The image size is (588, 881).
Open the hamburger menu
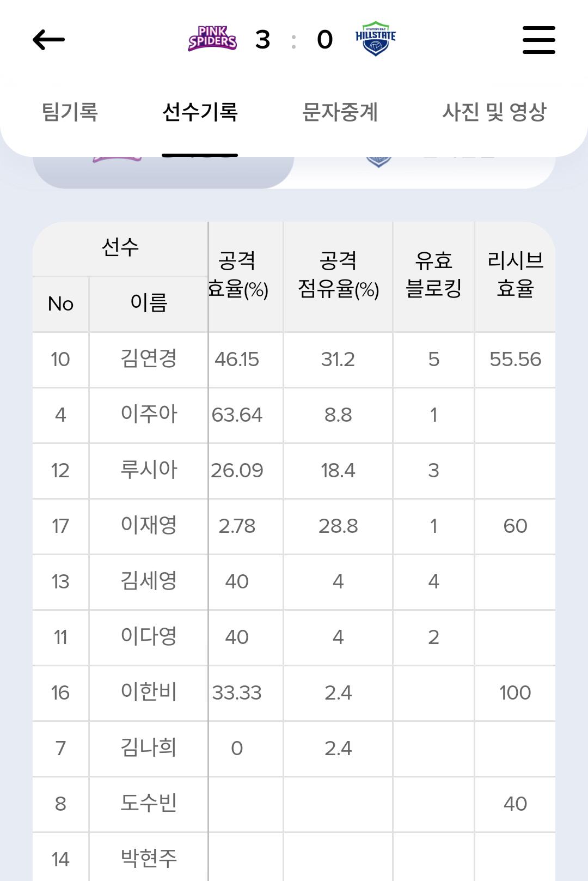click(538, 40)
